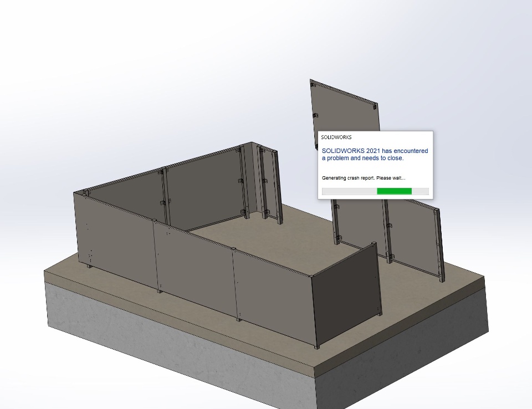The image size is (532, 409).
Task: Click the gray unfilled part of the progress bar
Action: (350, 191)
